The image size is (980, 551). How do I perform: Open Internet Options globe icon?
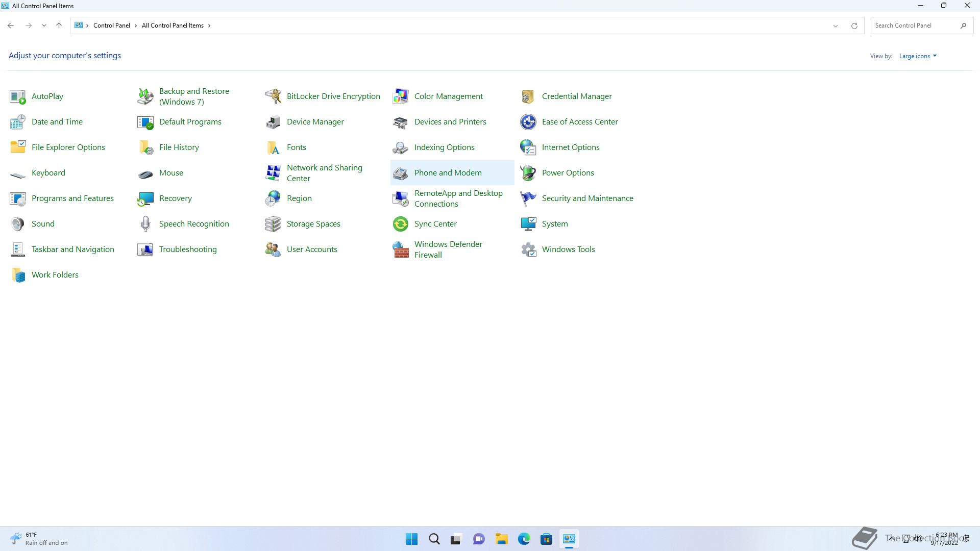pos(528,147)
